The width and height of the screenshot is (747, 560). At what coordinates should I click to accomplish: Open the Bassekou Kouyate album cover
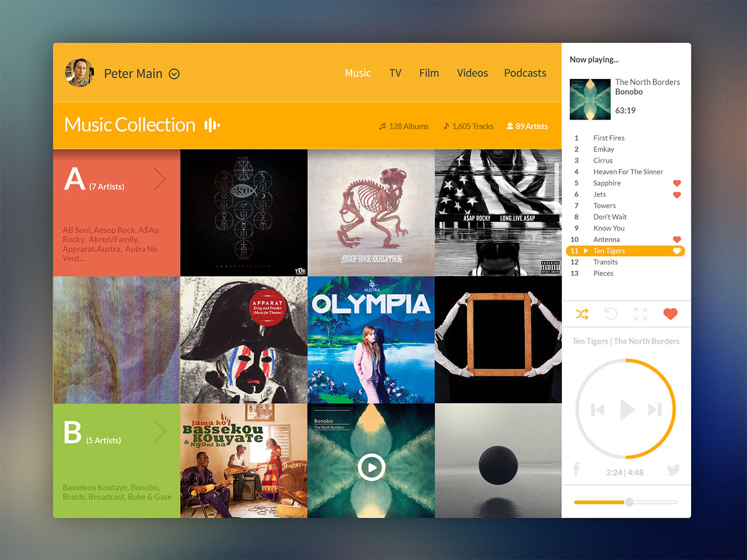[x=244, y=461]
